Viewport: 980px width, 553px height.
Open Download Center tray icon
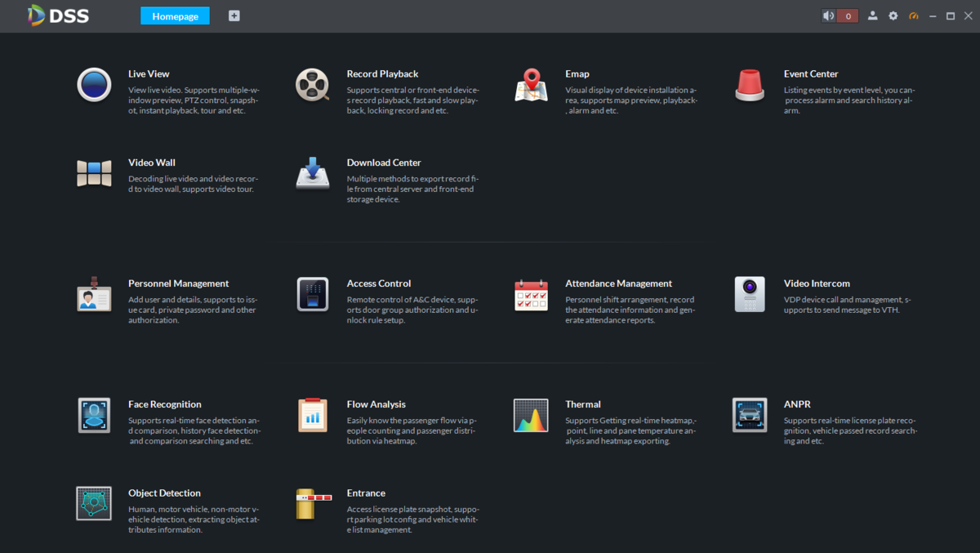click(x=312, y=172)
